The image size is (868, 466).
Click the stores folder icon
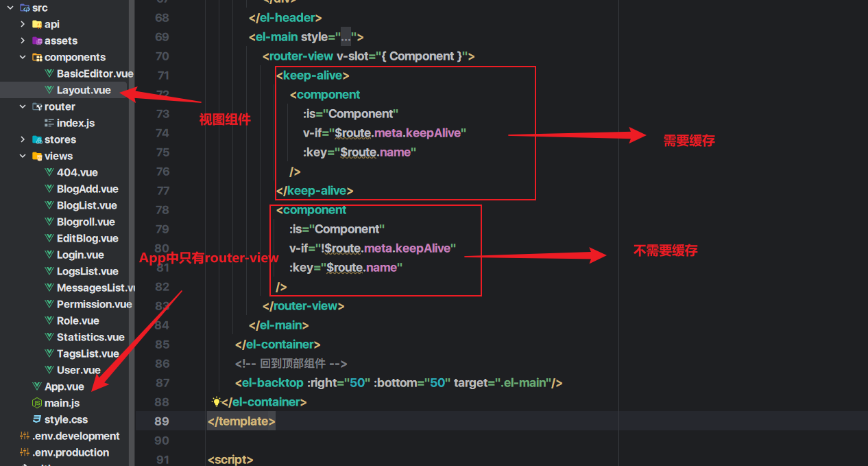[x=37, y=139]
